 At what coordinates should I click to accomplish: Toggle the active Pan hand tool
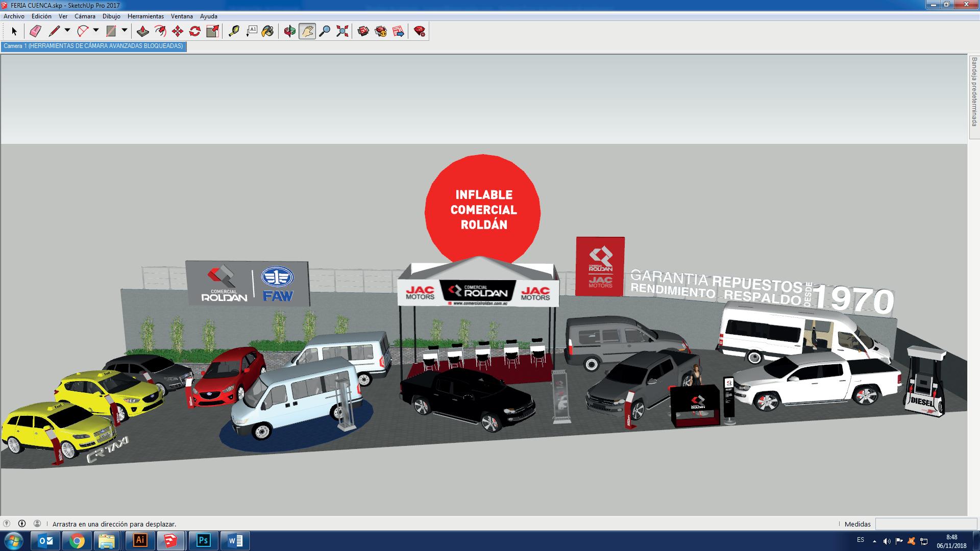click(x=307, y=32)
